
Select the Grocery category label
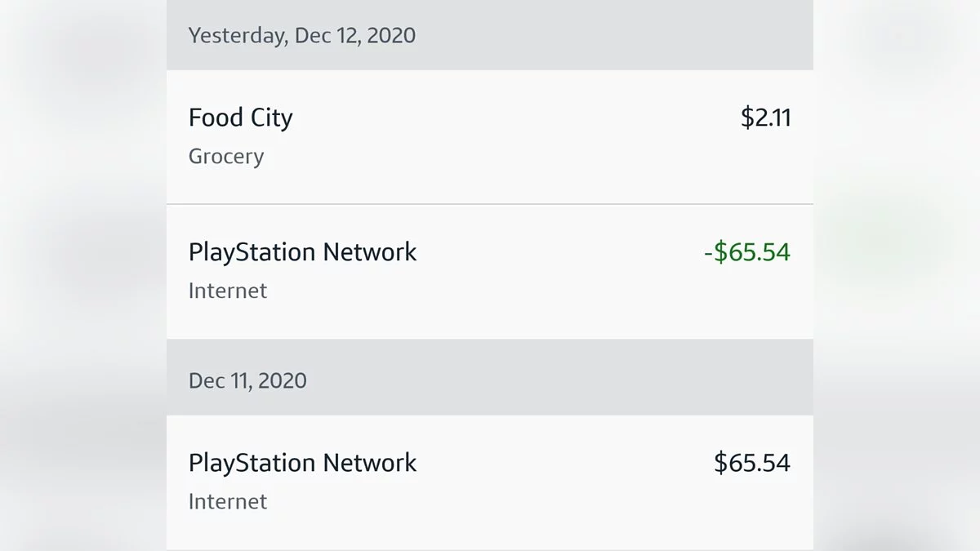coord(226,156)
